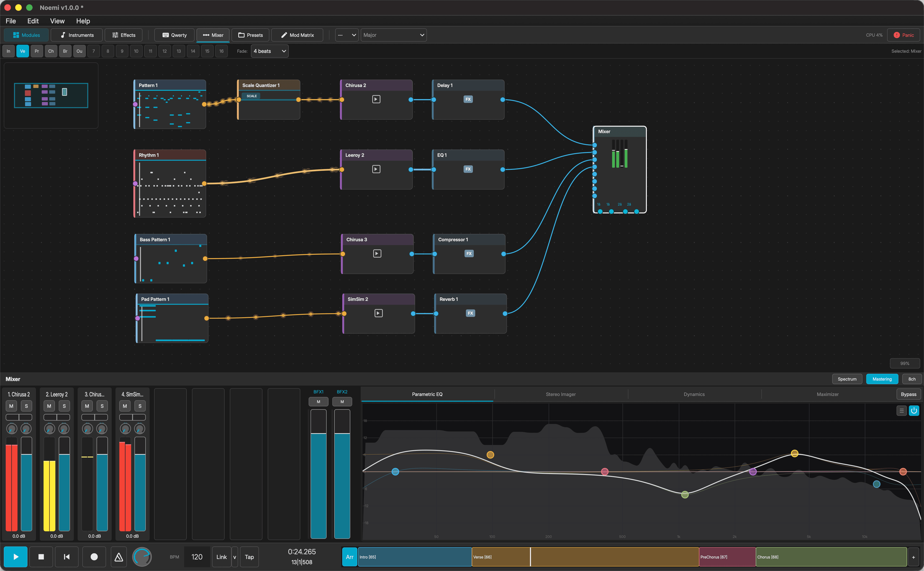Open the Parametric EQ band list icon
The width and height of the screenshot is (924, 571).
[x=901, y=411]
